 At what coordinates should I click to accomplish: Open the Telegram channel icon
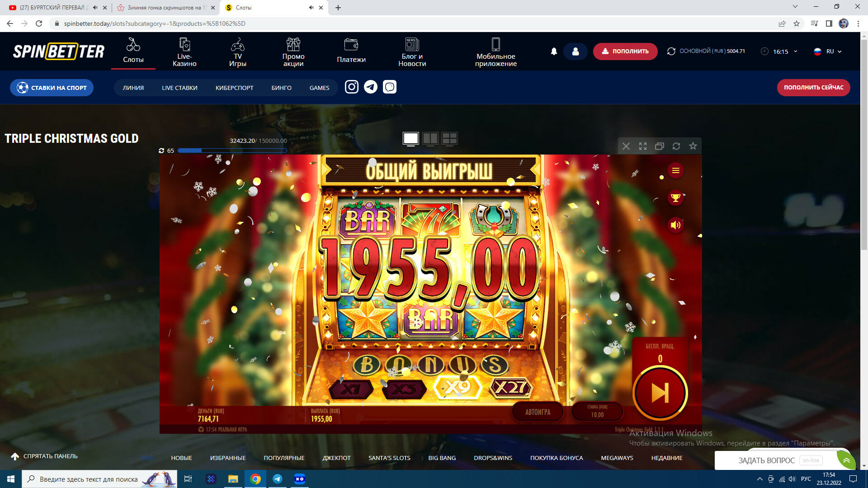tap(371, 87)
